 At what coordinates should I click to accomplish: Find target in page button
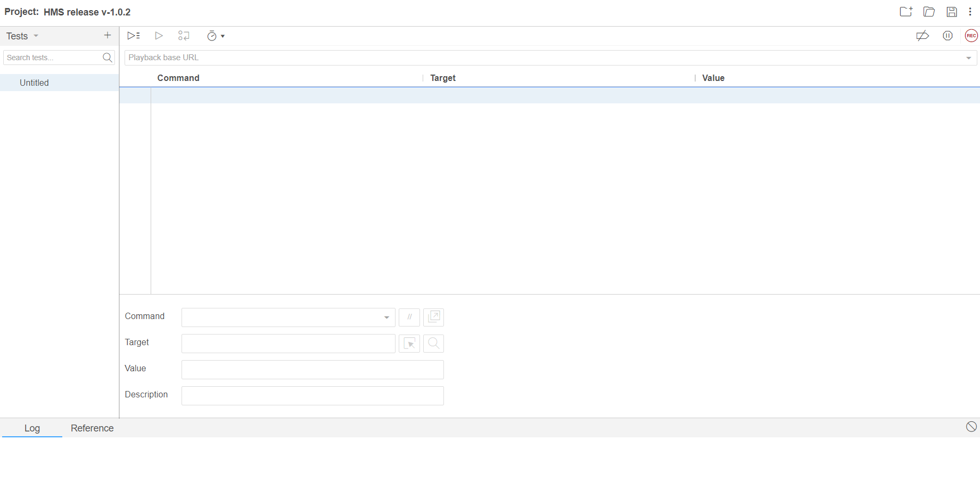click(x=434, y=343)
